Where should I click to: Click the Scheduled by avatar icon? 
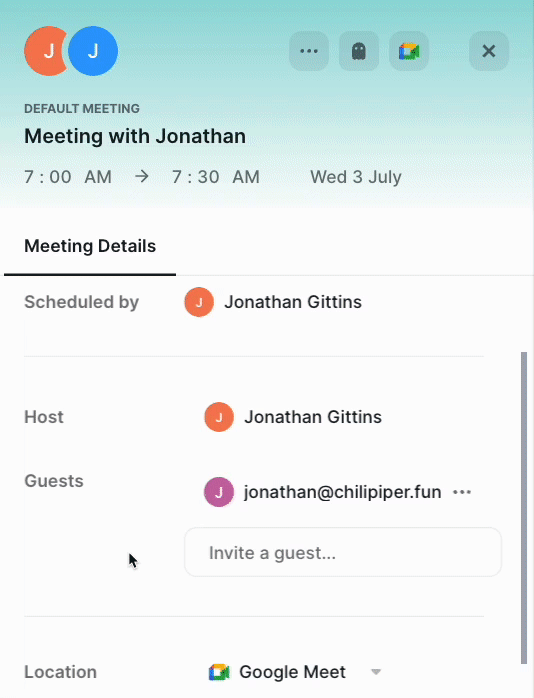[199, 302]
